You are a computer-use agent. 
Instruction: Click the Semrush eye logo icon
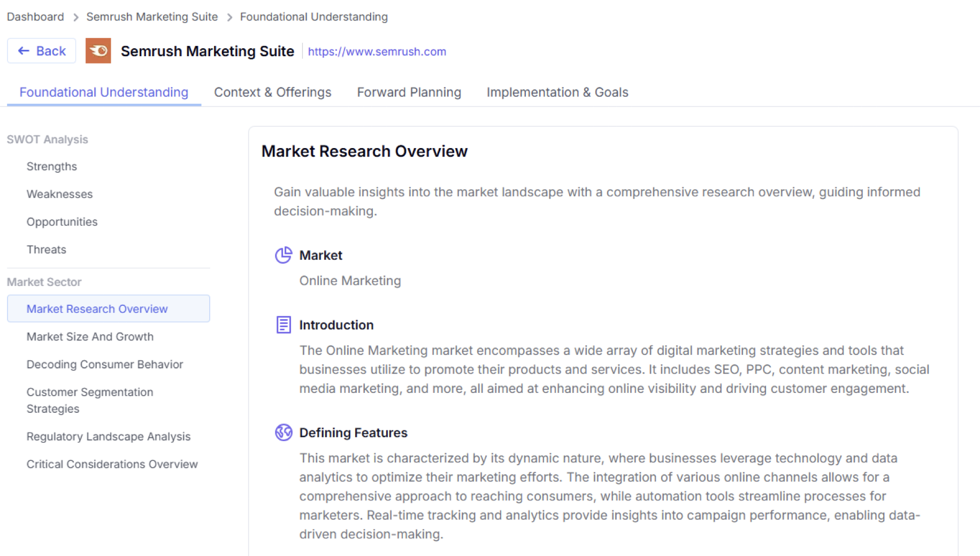point(98,51)
